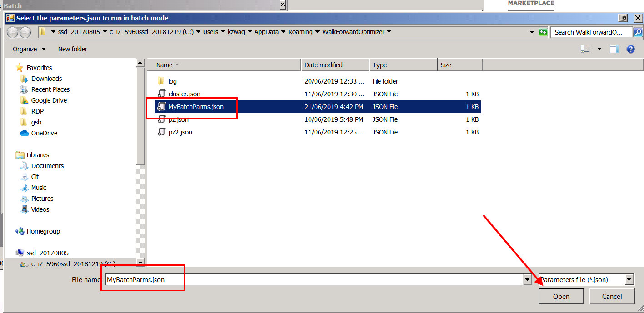The height and width of the screenshot is (313, 644).
Task: Select the pz2.json file
Action: coord(180,132)
